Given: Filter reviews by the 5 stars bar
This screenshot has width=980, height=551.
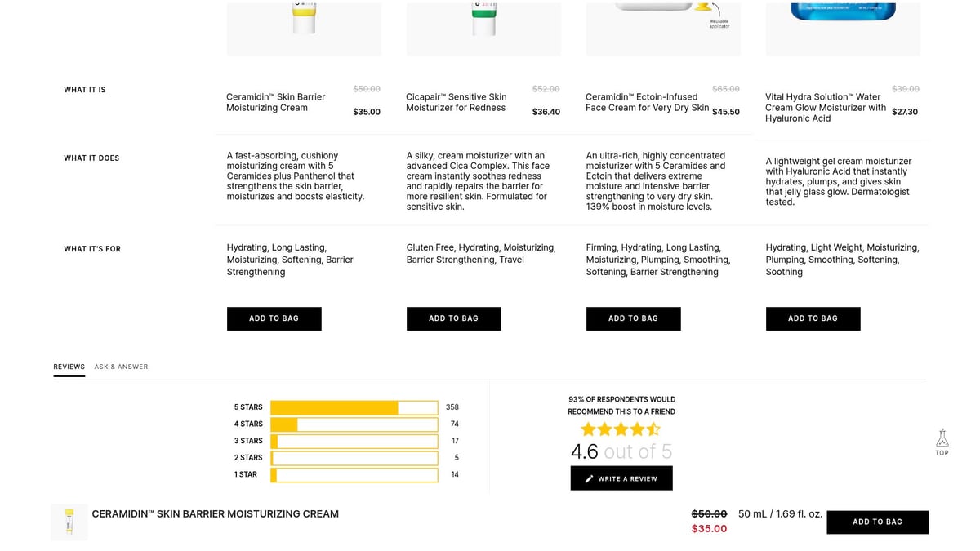Looking at the screenshot, I should (x=354, y=407).
